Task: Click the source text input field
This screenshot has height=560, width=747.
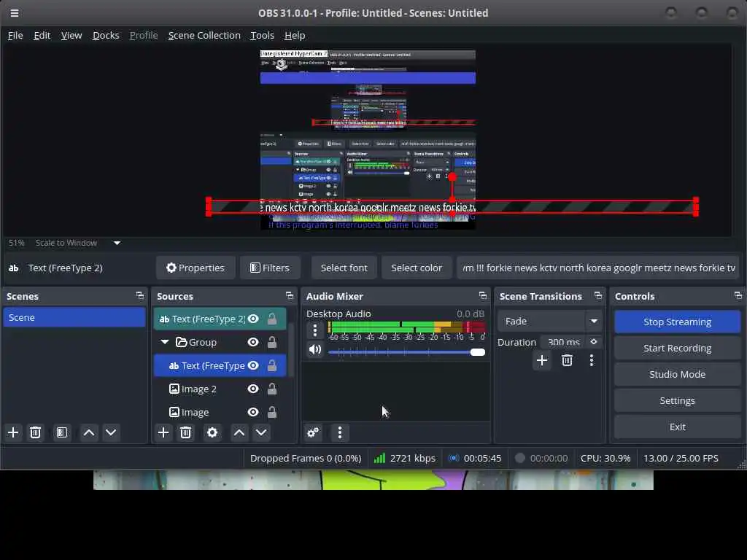Action: click(x=598, y=268)
